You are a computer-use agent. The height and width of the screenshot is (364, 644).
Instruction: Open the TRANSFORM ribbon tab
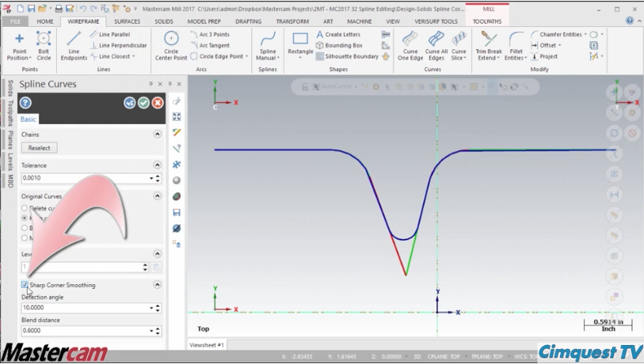(292, 21)
